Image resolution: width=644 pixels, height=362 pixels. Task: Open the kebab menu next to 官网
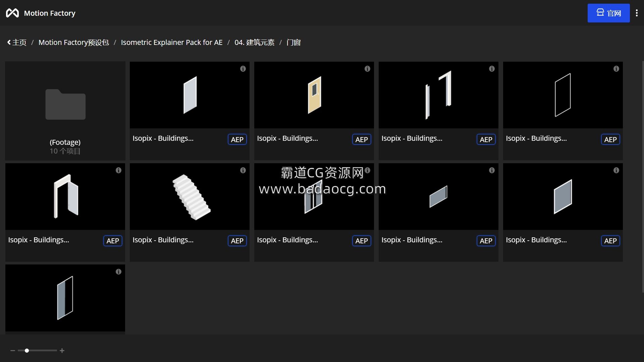637,13
